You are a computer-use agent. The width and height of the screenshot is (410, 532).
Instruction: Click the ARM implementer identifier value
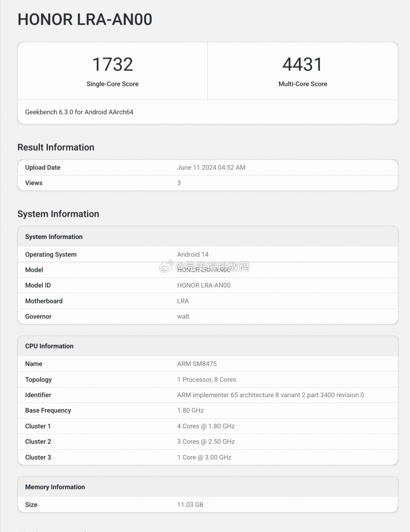[271, 395]
